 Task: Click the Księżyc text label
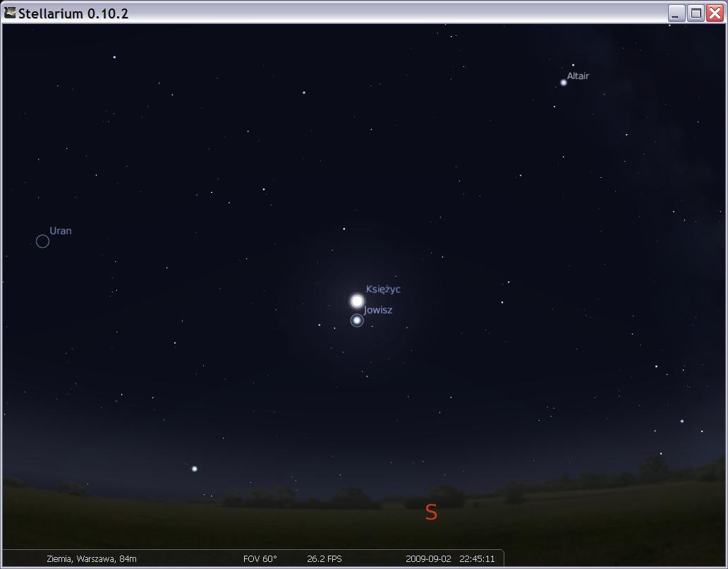tap(383, 289)
